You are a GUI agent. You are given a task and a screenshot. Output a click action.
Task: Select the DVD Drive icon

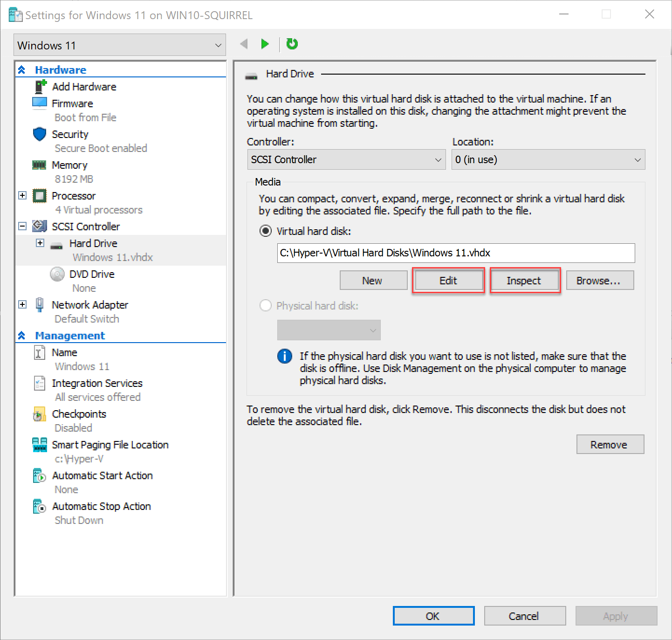coord(57,274)
